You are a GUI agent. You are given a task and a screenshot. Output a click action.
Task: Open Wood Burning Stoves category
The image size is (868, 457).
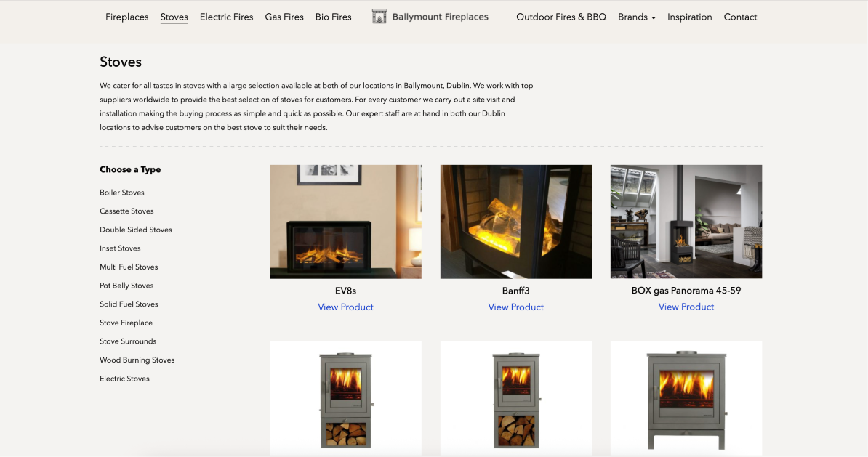(137, 360)
